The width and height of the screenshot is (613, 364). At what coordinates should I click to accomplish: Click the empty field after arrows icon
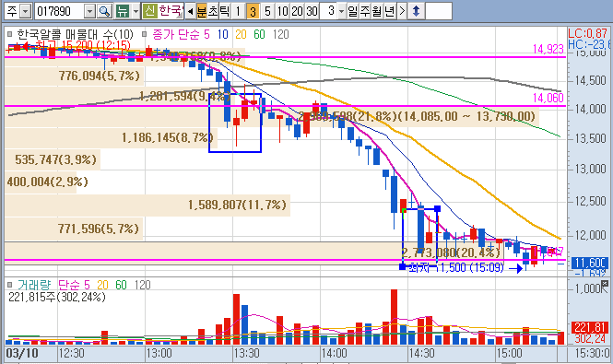coord(438,11)
